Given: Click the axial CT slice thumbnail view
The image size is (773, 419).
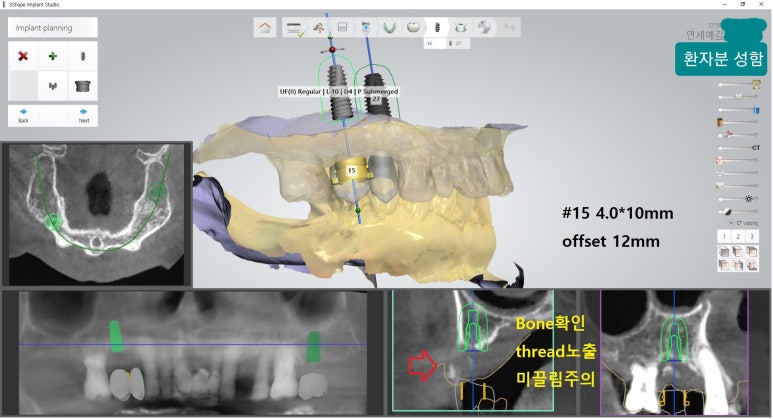Looking at the screenshot, I should (x=96, y=213).
